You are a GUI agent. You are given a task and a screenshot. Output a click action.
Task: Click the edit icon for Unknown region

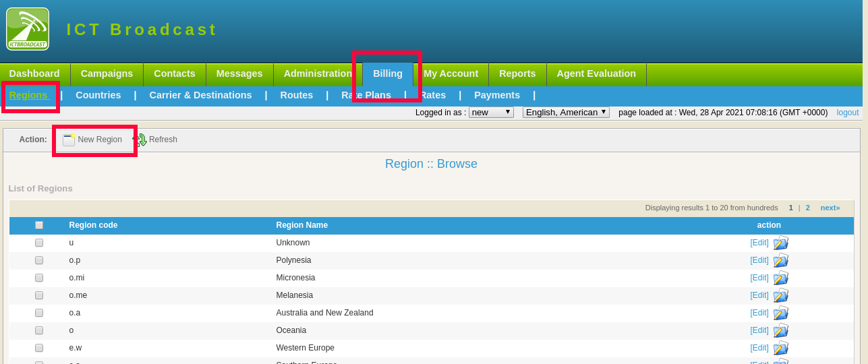tap(781, 243)
